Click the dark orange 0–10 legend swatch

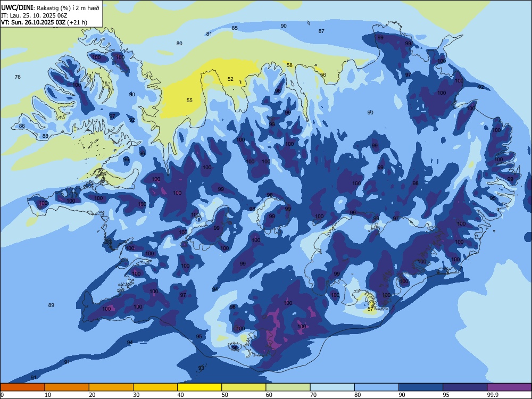[x=22, y=387]
